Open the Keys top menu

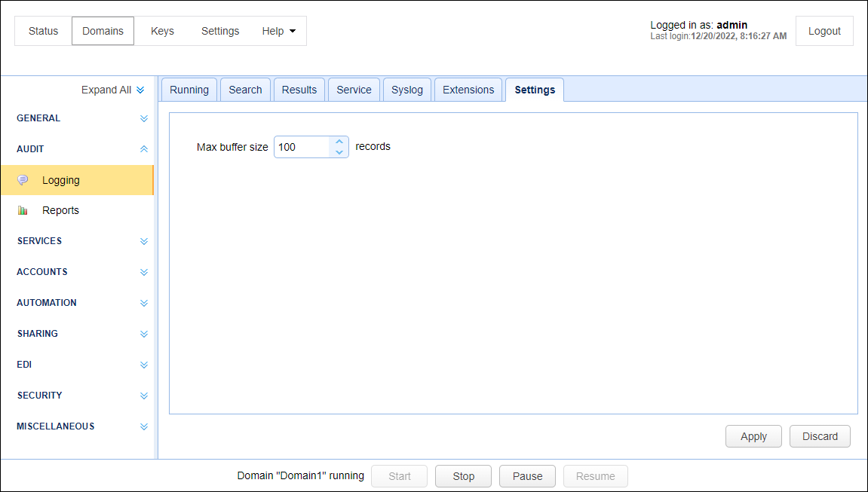[x=162, y=31]
